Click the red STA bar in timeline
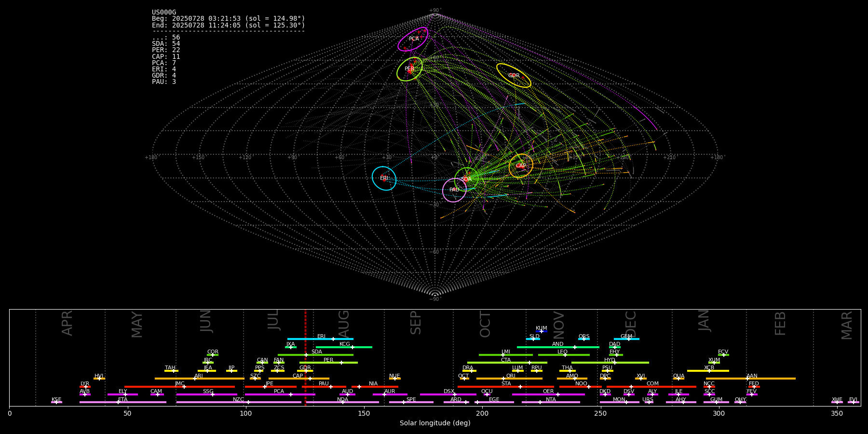Viewport: 868px width, 434px height. 506,386
